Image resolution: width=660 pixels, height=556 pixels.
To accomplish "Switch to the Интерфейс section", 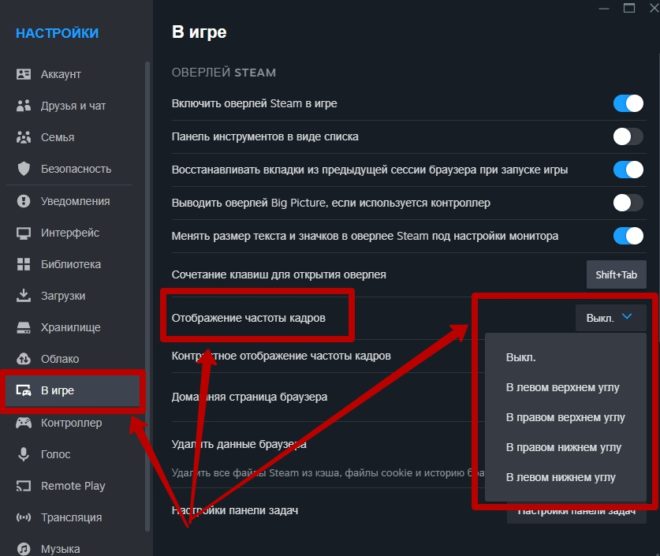I will 70,233.
